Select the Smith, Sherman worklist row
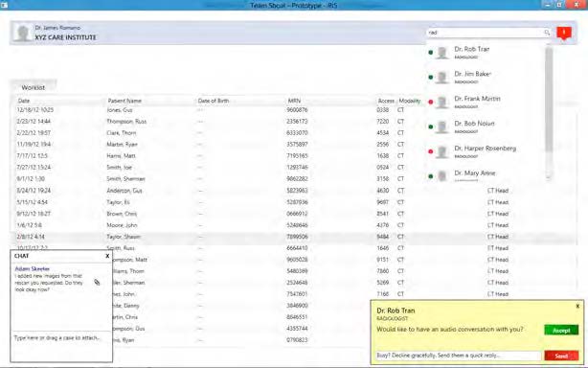This screenshot has height=368, width=588. click(294, 179)
